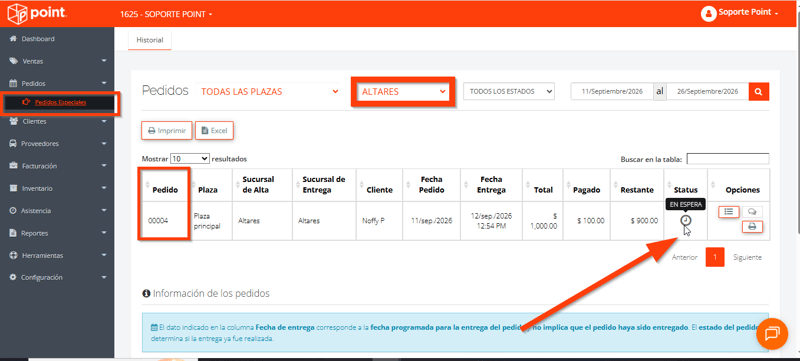Click the user avatar icon
Viewport: 800px width, 361px height.
[708, 13]
